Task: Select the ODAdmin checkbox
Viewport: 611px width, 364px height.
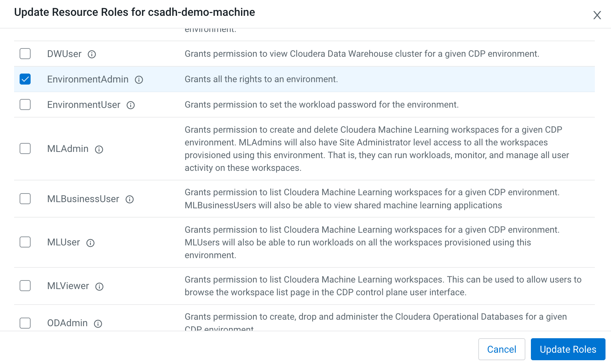Action: pyautogui.click(x=25, y=323)
